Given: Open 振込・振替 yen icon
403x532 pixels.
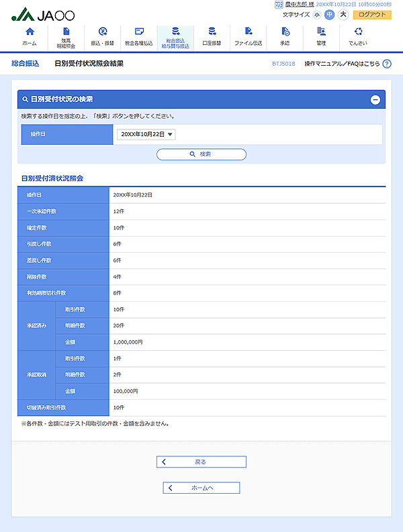Looking at the screenshot, I should 103,32.
